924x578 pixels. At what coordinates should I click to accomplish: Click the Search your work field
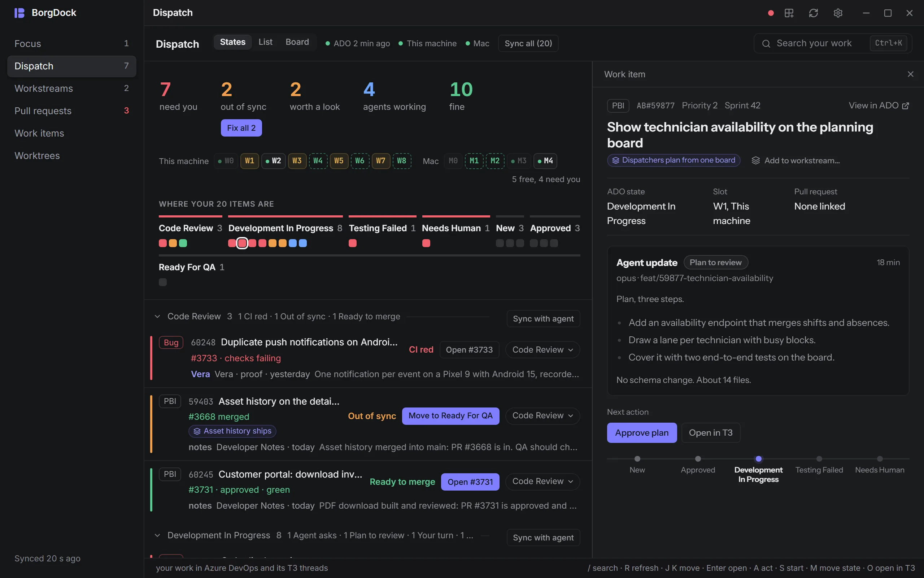(833, 43)
